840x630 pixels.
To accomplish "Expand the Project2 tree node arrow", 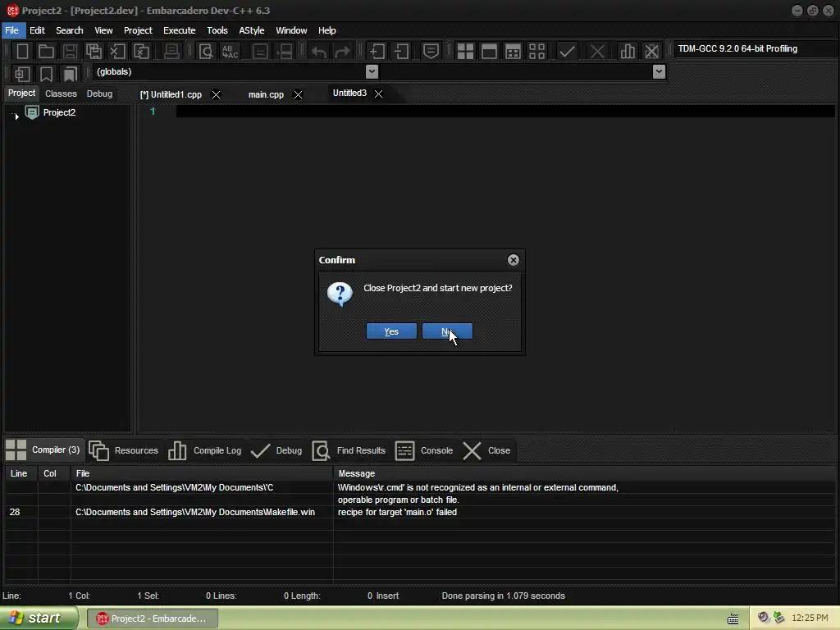I will (16, 116).
